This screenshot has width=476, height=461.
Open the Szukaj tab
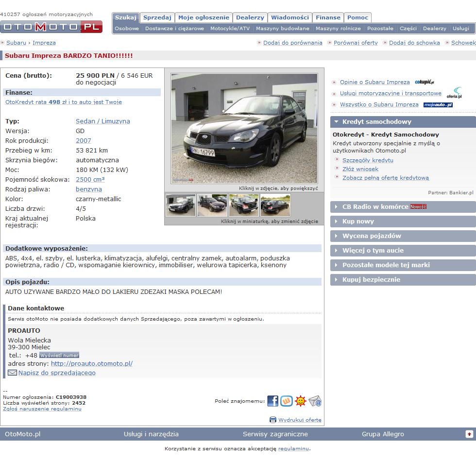(126, 17)
